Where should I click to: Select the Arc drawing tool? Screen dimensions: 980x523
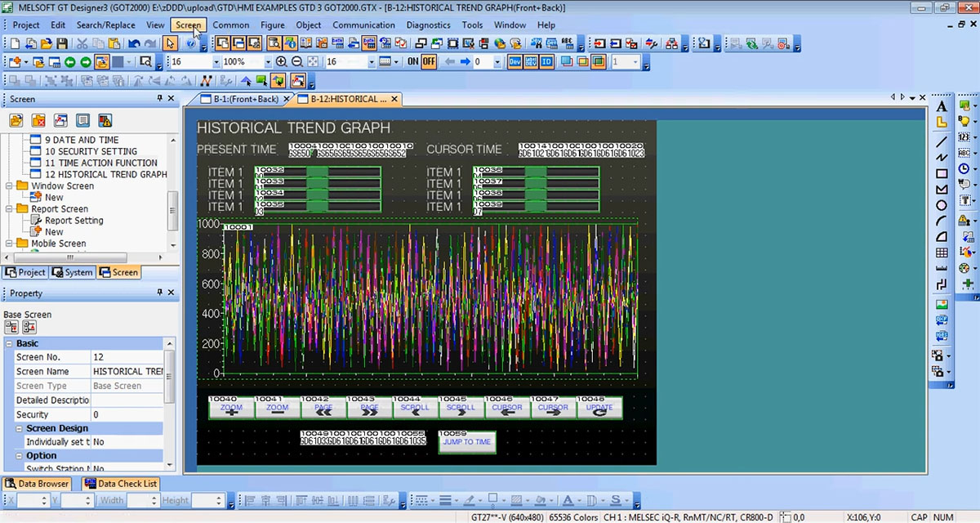942,221
